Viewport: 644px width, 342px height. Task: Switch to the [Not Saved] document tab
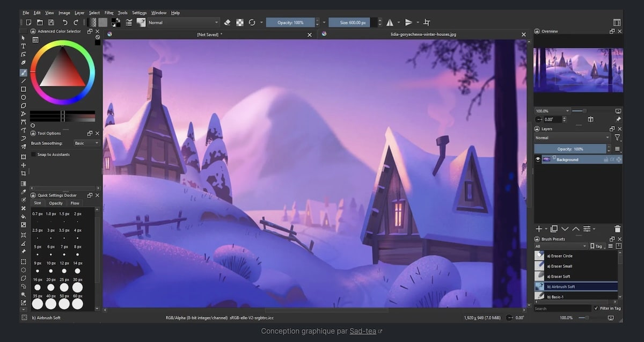[209, 34]
